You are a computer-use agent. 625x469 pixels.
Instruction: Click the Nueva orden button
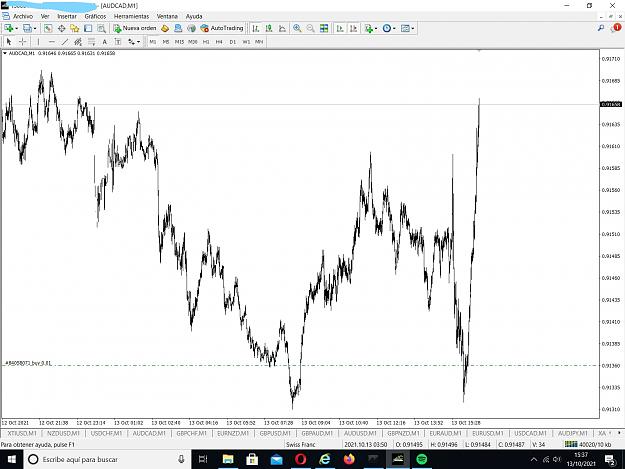coord(135,28)
